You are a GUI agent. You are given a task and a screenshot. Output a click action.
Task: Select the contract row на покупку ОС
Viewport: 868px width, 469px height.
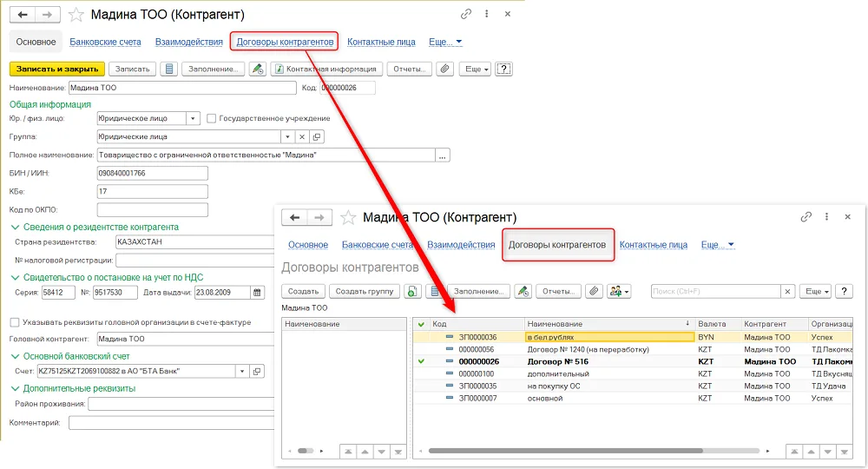pyautogui.click(x=633, y=386)
